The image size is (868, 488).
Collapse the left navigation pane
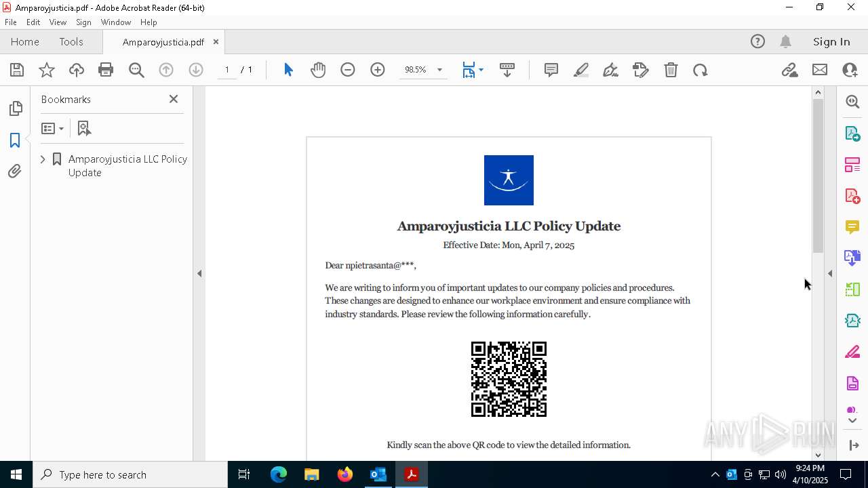199,273
